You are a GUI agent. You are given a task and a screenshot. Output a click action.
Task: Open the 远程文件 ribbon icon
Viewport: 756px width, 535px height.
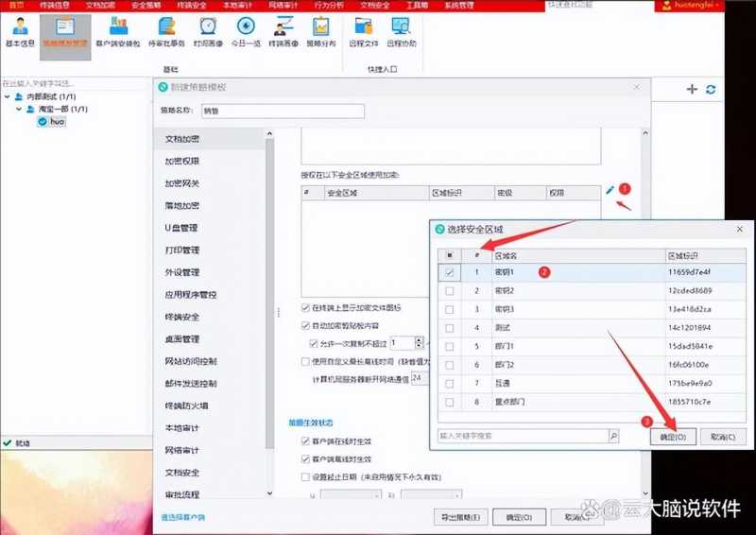point(364,32)
